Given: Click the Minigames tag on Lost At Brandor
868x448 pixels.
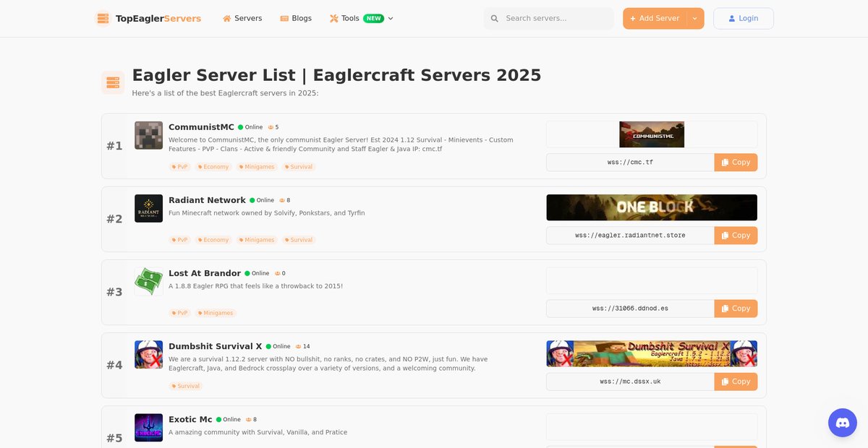Looking at the screenshot, I should click(x=216, y=313).
